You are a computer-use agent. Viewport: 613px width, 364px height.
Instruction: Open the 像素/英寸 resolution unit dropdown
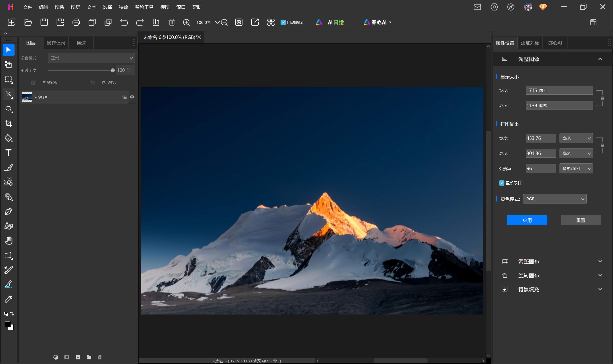(576, 168)
